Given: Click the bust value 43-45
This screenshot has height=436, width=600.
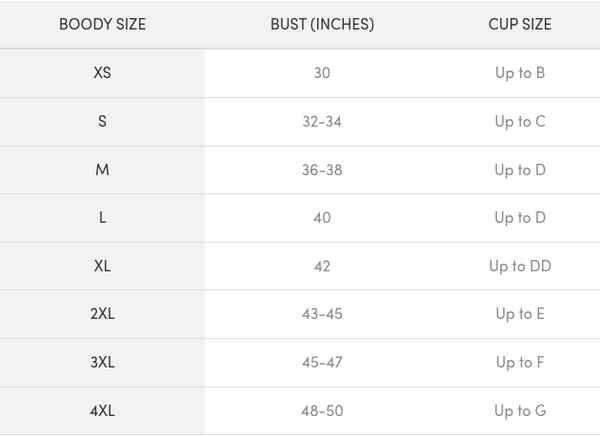Looking at the screenshot, I should pyautogui.click(x=322, y=314).
